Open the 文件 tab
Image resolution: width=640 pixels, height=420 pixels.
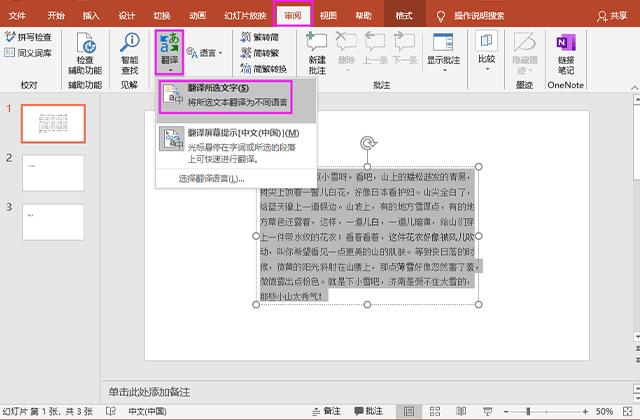[17, 16]
